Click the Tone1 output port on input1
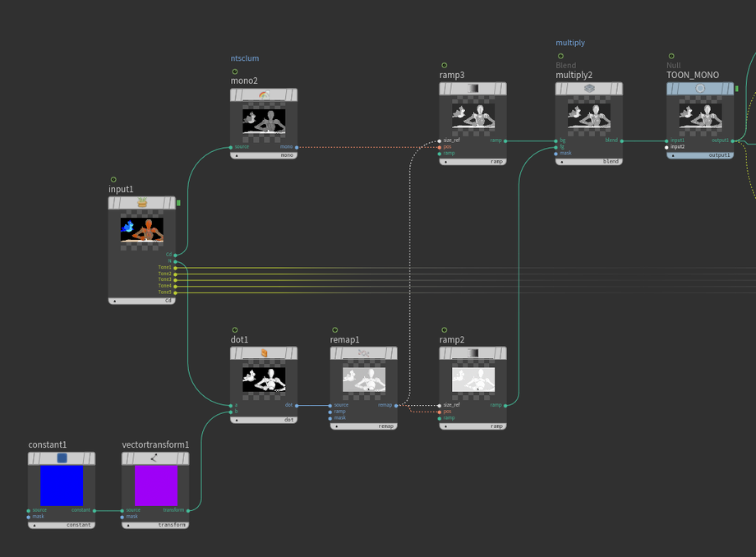Screen dimensions: 756x557 tap(175, 267)
